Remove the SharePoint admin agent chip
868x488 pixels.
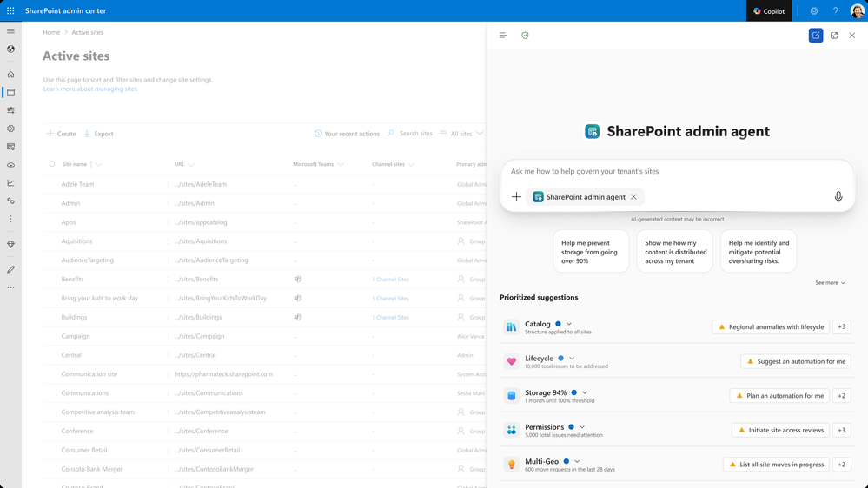pyautogui.click(x=633, y=197)
